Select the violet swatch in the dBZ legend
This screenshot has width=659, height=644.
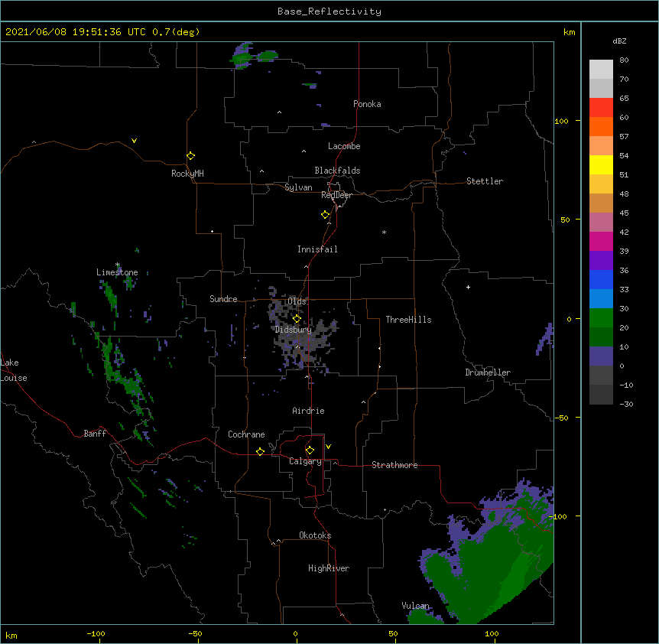(x=601, y=261)
